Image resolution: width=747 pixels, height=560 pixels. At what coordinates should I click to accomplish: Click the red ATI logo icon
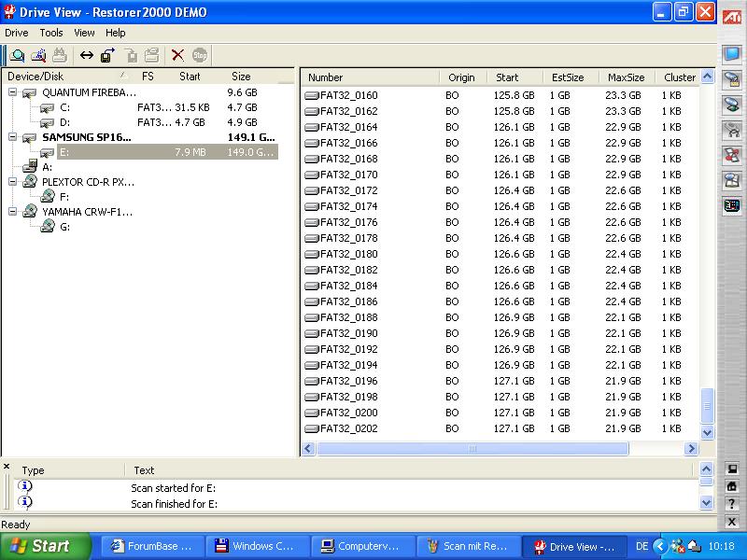click(x=732, y=16)
